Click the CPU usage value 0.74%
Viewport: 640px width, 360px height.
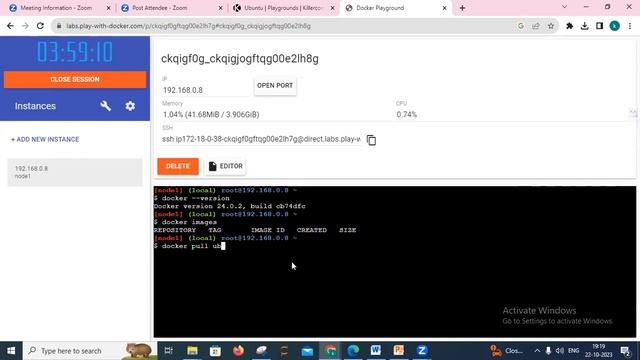pyautogui.click(x=407, y=115)
